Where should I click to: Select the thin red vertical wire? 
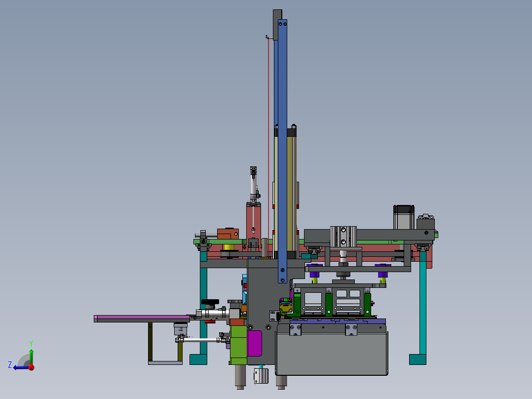(268, 147)
